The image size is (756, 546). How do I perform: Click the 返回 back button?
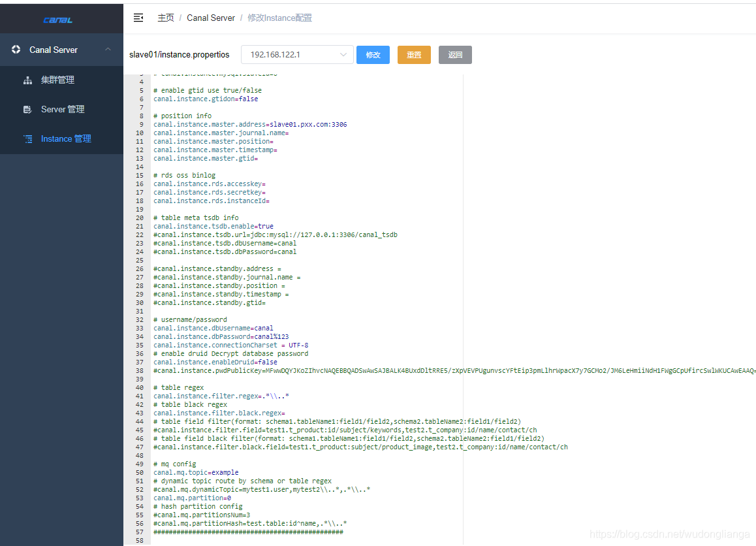(x=455, y=54)
